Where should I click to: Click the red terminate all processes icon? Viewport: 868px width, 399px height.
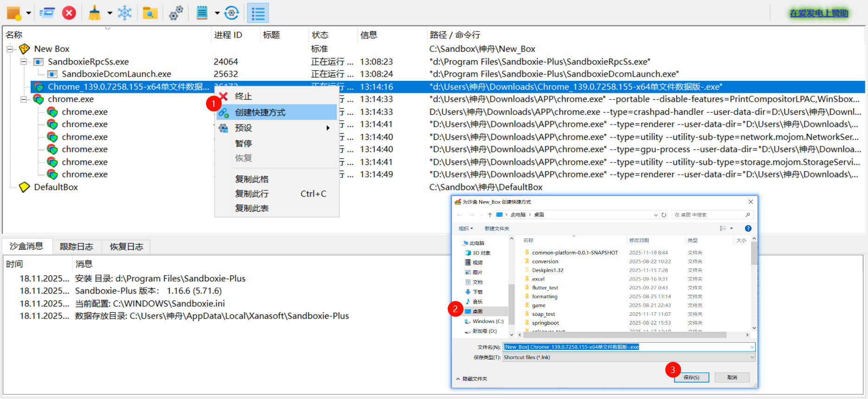point(69,13)
